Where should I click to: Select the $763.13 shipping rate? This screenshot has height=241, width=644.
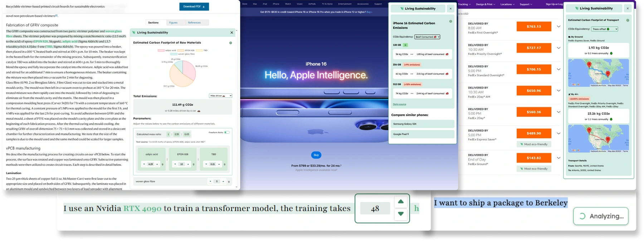534,26
